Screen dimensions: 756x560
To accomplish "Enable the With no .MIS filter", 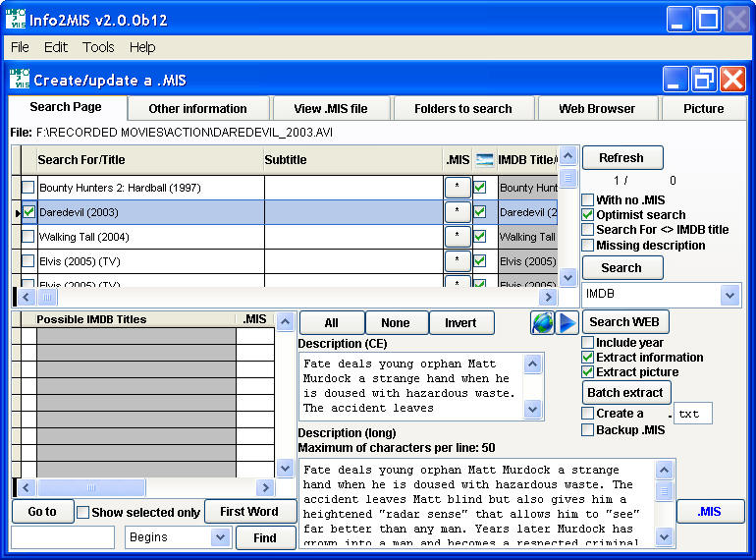I will (x=587, y=199).
